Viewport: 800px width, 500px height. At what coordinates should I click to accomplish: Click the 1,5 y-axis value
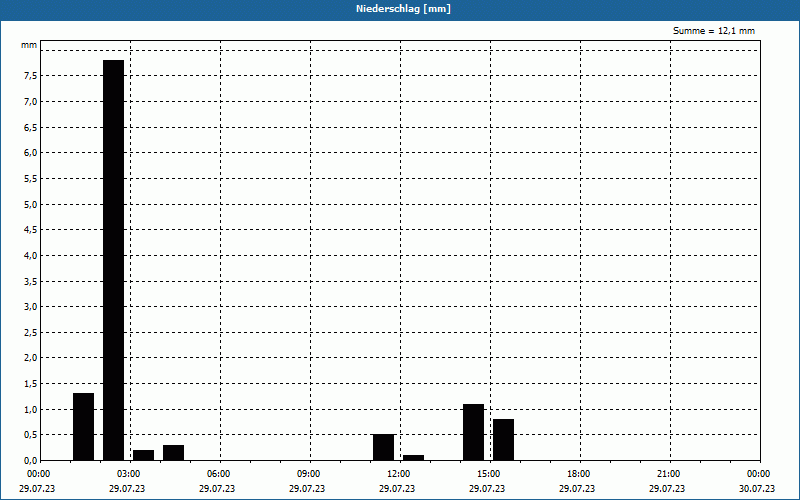click(31, 384)
